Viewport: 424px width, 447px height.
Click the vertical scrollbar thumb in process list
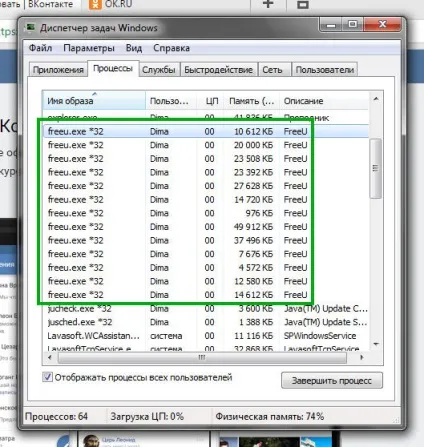tap(376, 168)
